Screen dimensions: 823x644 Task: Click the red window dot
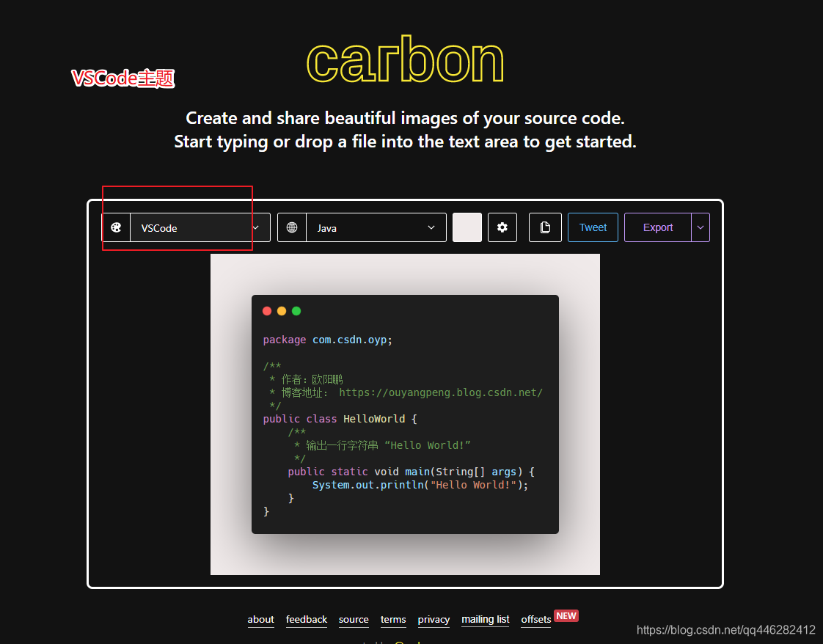point(267,311)
